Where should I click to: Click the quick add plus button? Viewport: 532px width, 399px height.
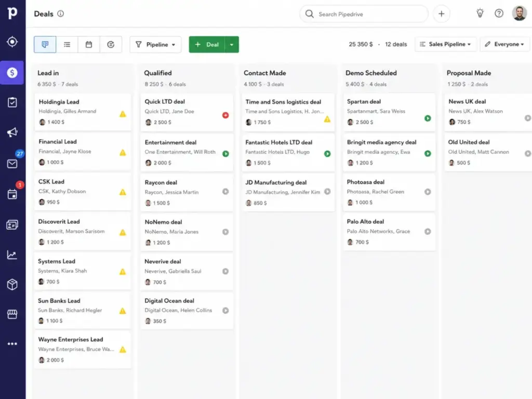(x=441, y=14)
